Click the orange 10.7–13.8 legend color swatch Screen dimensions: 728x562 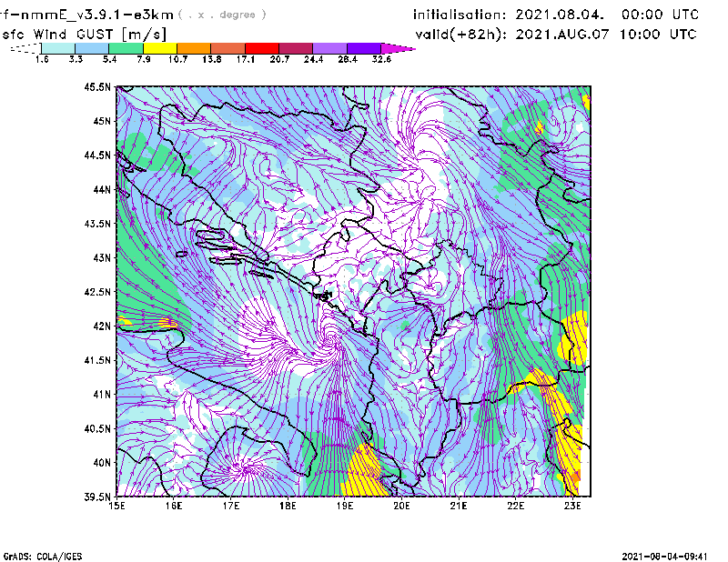194,48
